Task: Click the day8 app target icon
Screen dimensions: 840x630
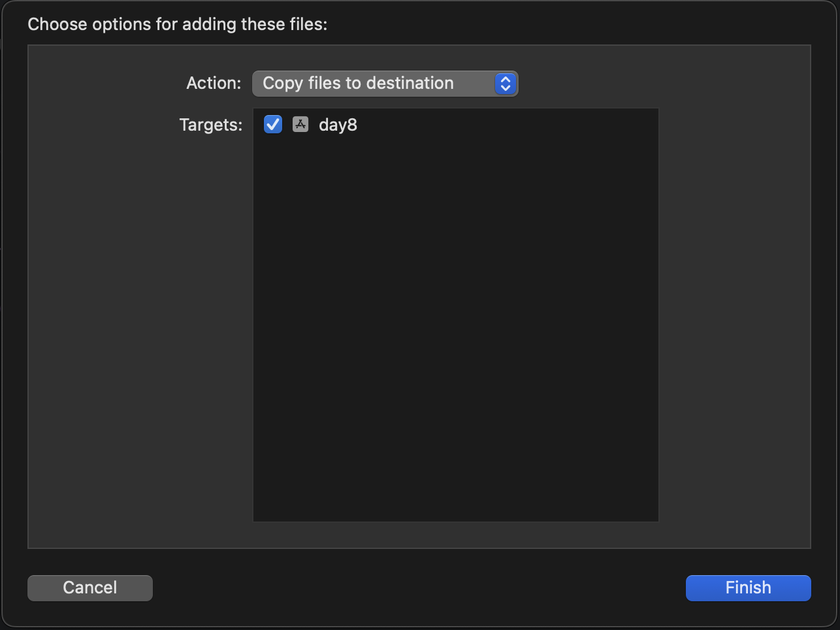Action: [x=300, y=124]
